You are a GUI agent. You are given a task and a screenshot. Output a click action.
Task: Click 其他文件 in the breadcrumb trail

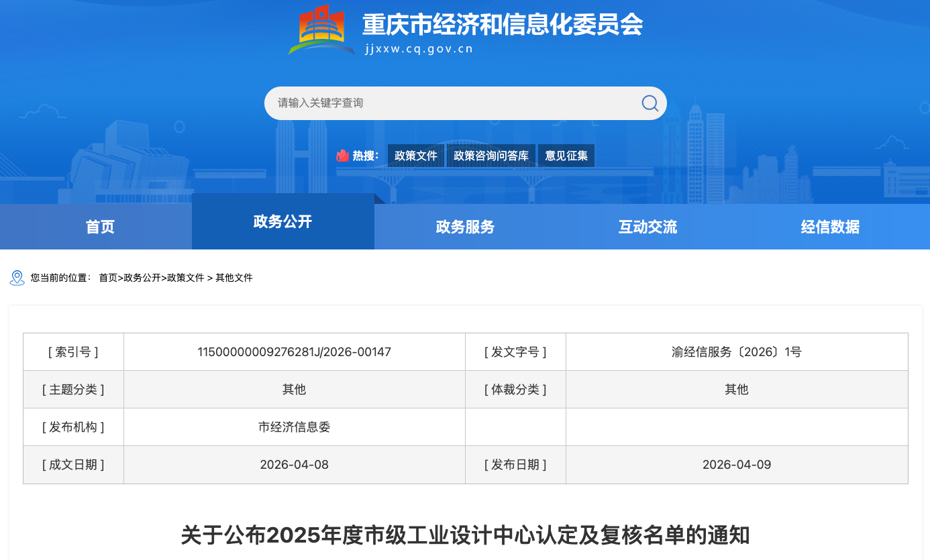234,278
